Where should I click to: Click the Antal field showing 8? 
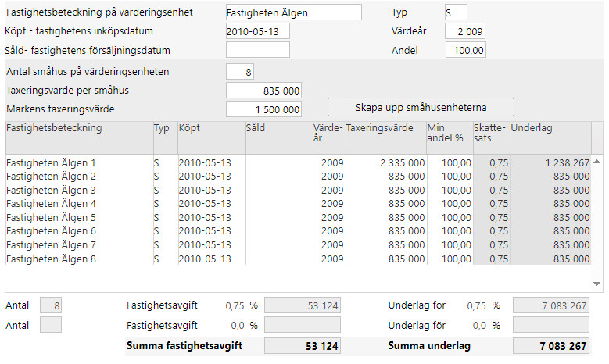tap(51, 305)
